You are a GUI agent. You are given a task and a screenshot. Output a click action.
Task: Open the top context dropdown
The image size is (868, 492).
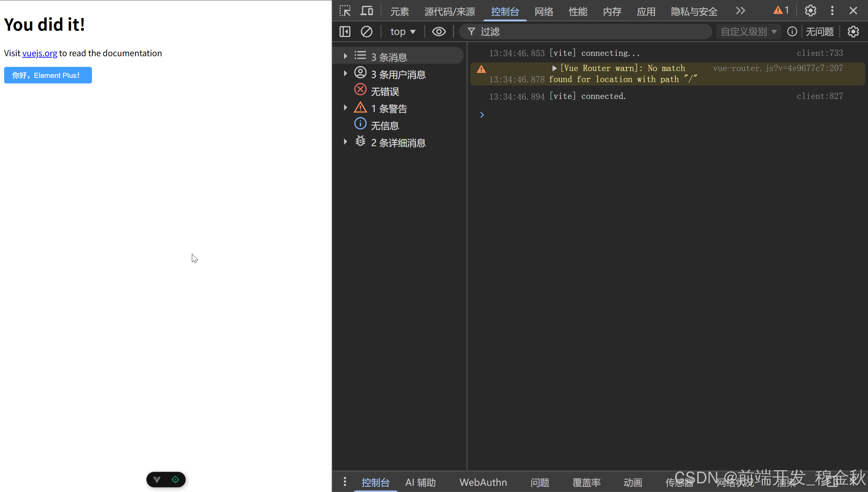[x=403, y=32]
